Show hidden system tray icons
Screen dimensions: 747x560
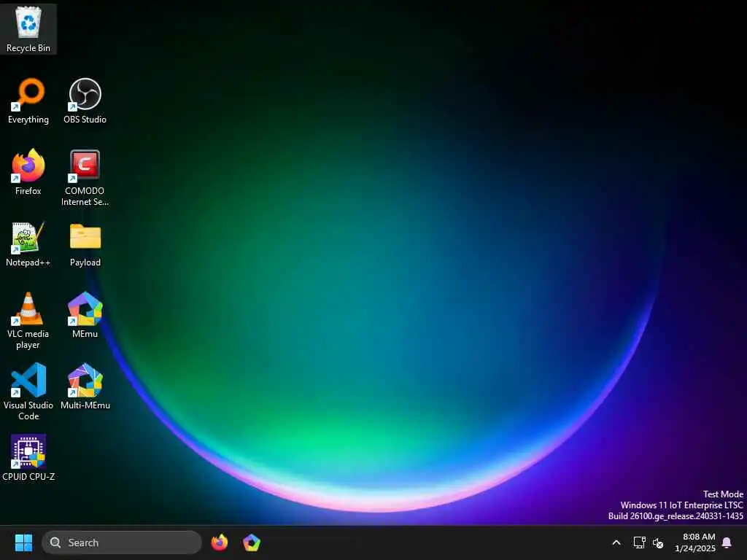point(616,542)
